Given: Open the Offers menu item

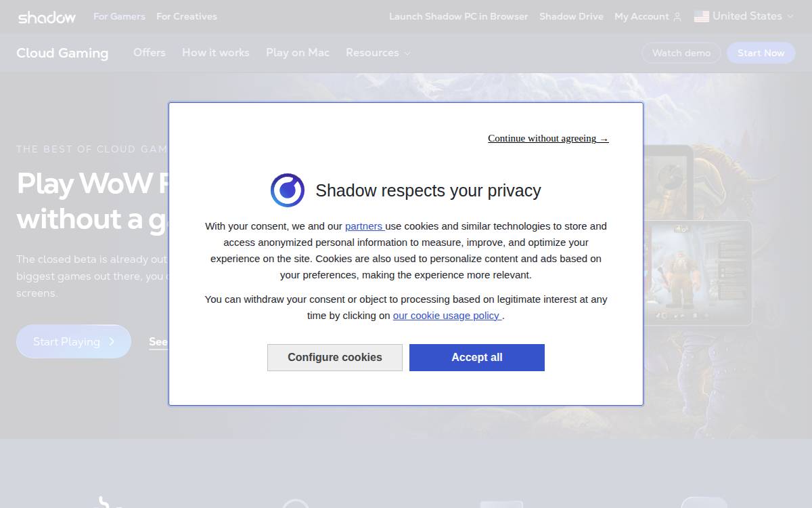Looking at the screenshot, I should click(x=150, y=52).
